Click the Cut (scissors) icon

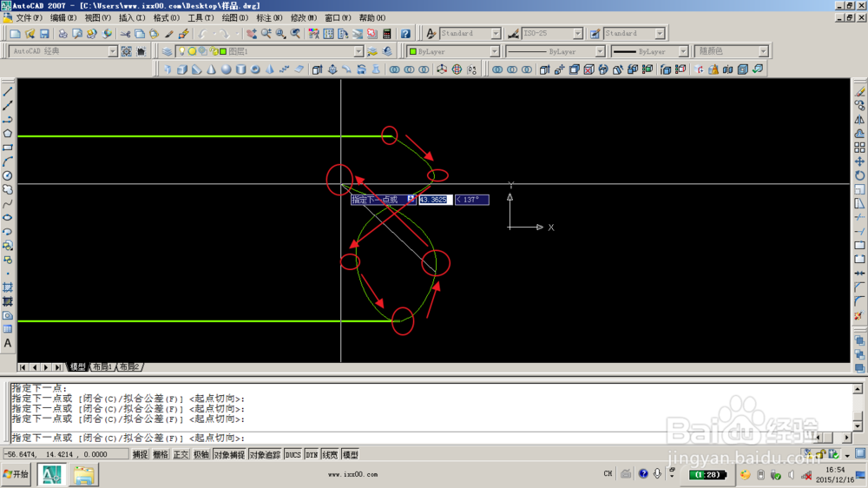click(125, 34)
